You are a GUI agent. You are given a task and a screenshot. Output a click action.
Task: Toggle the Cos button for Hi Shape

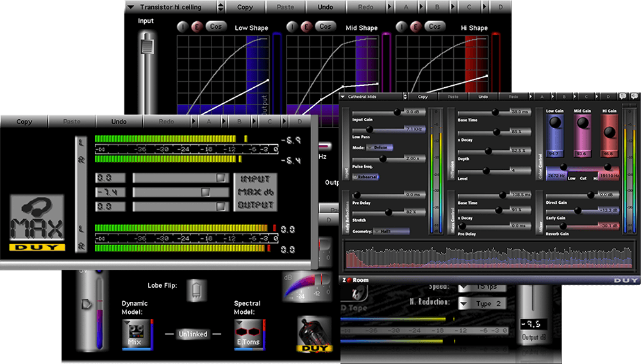coord(435,27)
